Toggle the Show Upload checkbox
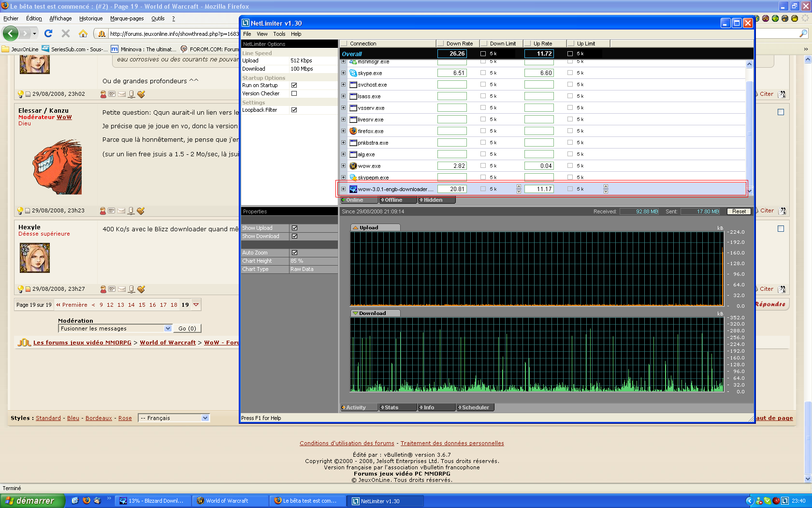The width and height of the screenshot is (812, 508). [x=294, y=228]
